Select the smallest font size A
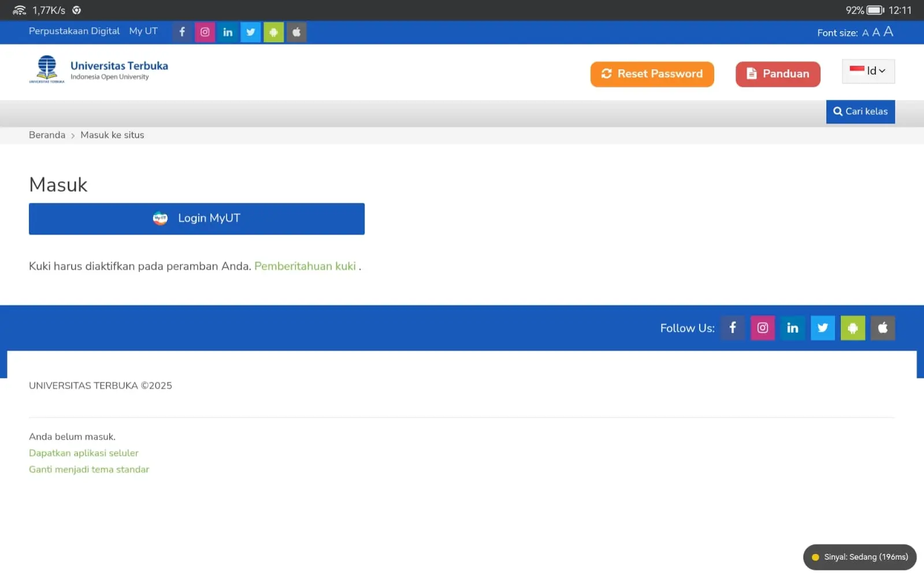Screen dimensions: 924x577 click(865, 33)
